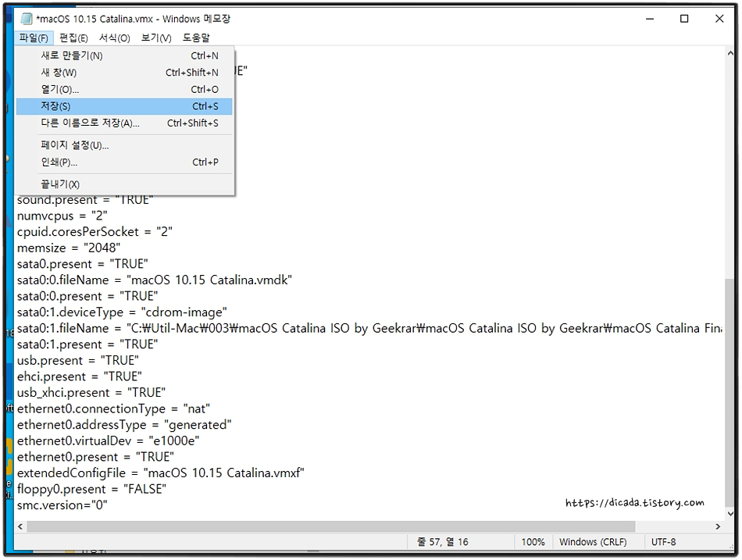742x560 pixels.
Task: Click ethernet0.present = "TRUE" line
Action: 95,457
